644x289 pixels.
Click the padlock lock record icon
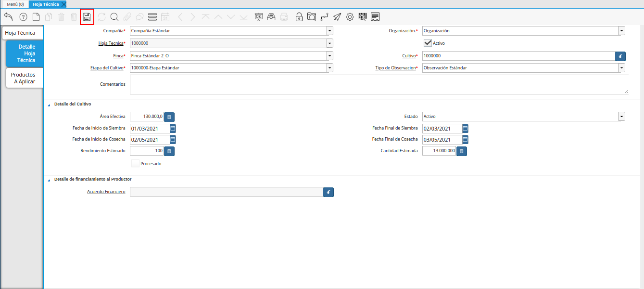pos(299,17)
